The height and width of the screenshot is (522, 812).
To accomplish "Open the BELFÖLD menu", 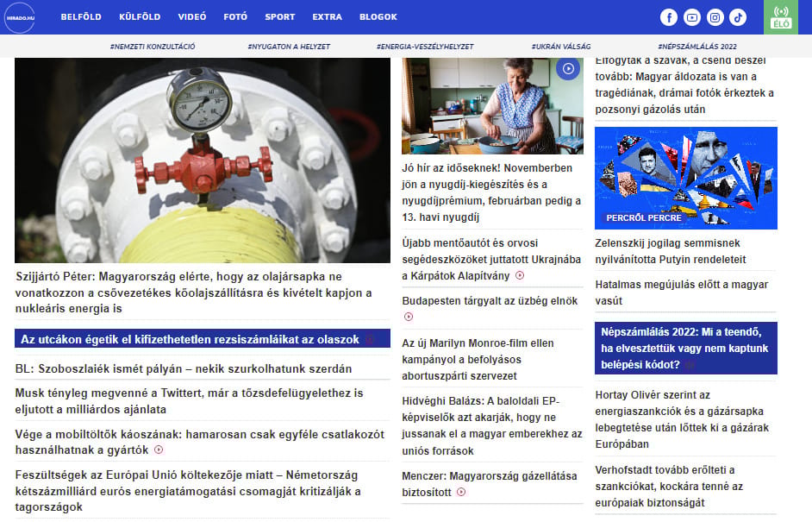I will click(x=81, y=16).
